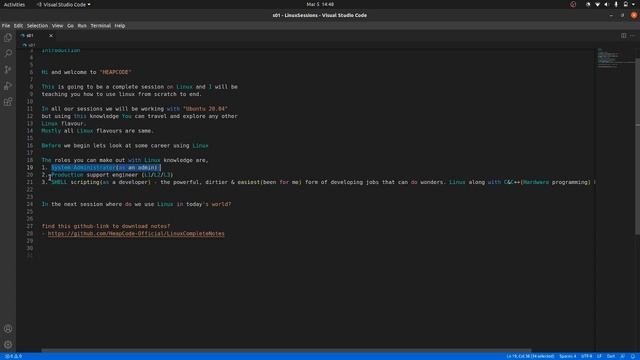Open the GitHub LinuxCompleteNotes link

pos(136,233)
